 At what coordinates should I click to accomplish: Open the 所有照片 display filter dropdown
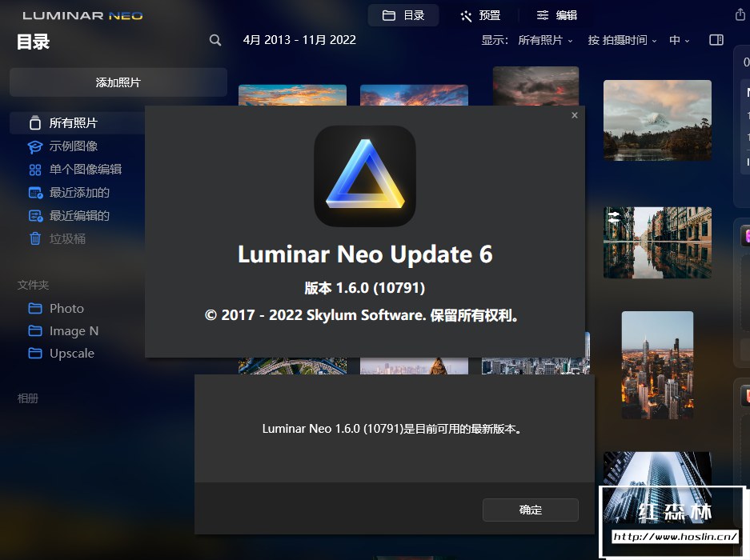click(x=545, y=40)
